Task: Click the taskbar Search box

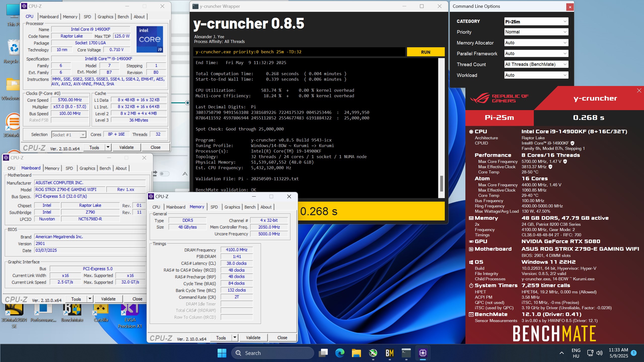Action: pos(272,353)
